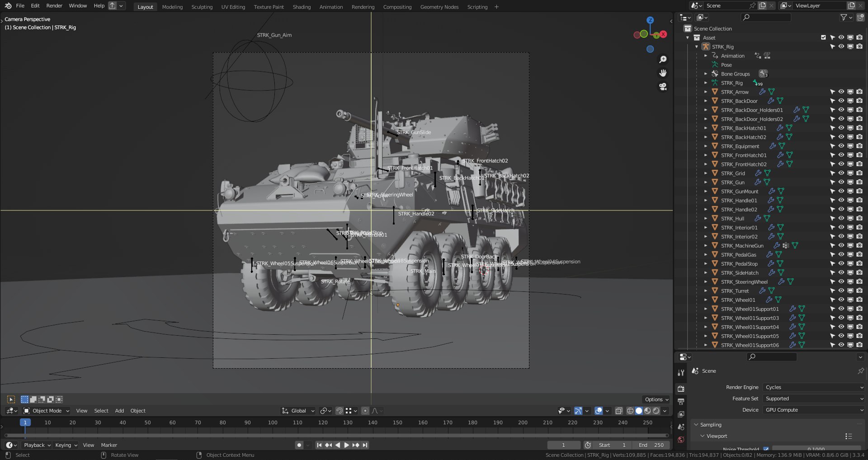Viewport: 868px width, 460px height.
Task: Switch to the Shading workspace tab
Action: pyautogui.click(x=302, y=7)
